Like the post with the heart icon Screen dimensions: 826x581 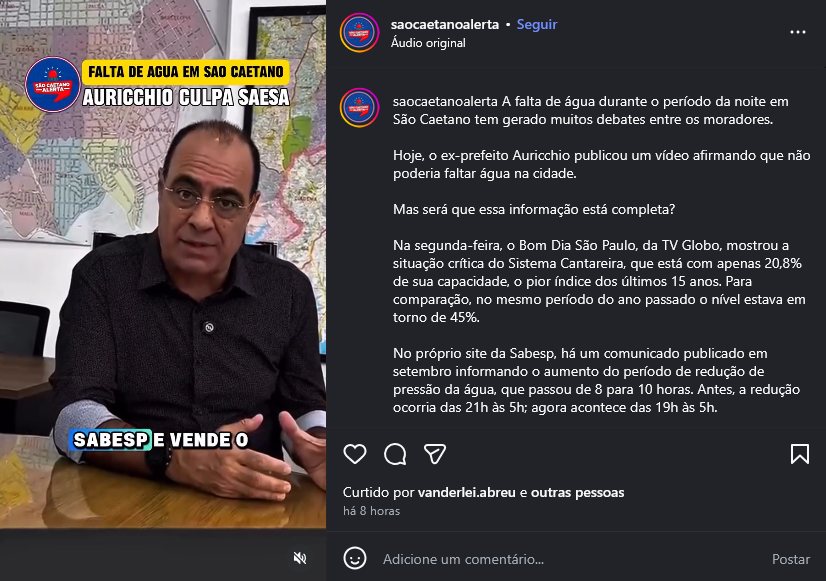355,454
